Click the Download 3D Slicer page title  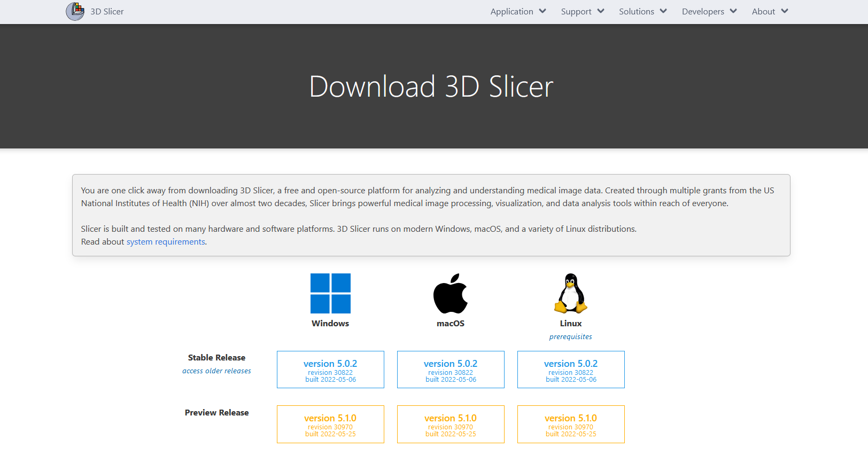point(431,87)
